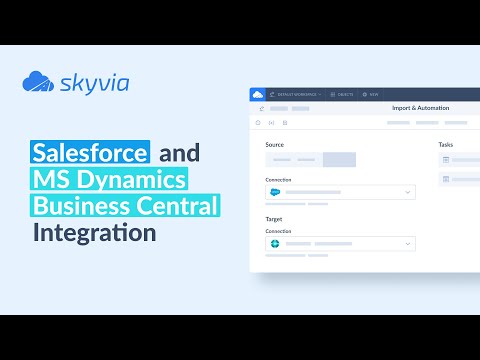The image size is (480, 360).
Task: Click the white cloud home icon in app header
Action: [x=258, y=95]
